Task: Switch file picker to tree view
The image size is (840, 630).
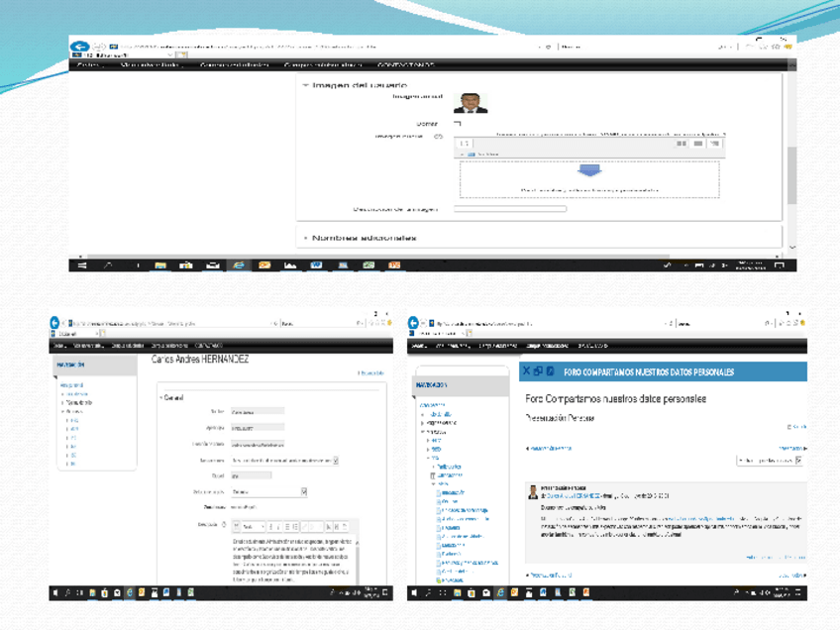Action: pyautogui.click(x=714, y=143)
